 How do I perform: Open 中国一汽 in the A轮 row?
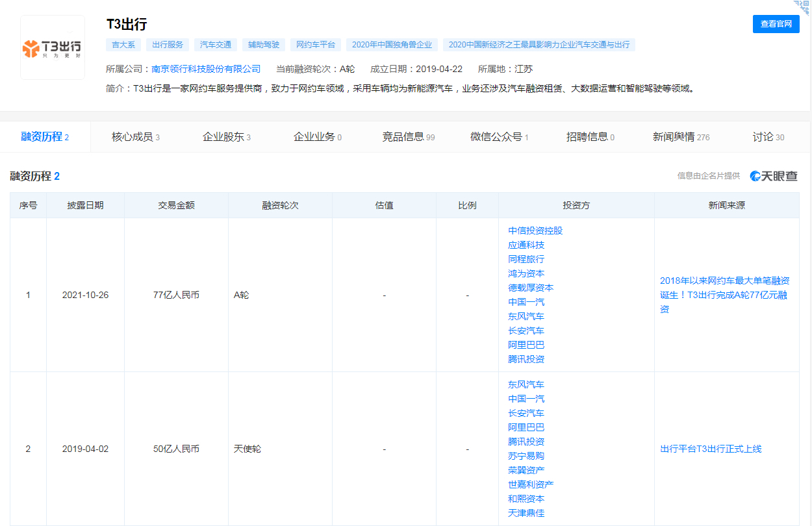[526, 302]
